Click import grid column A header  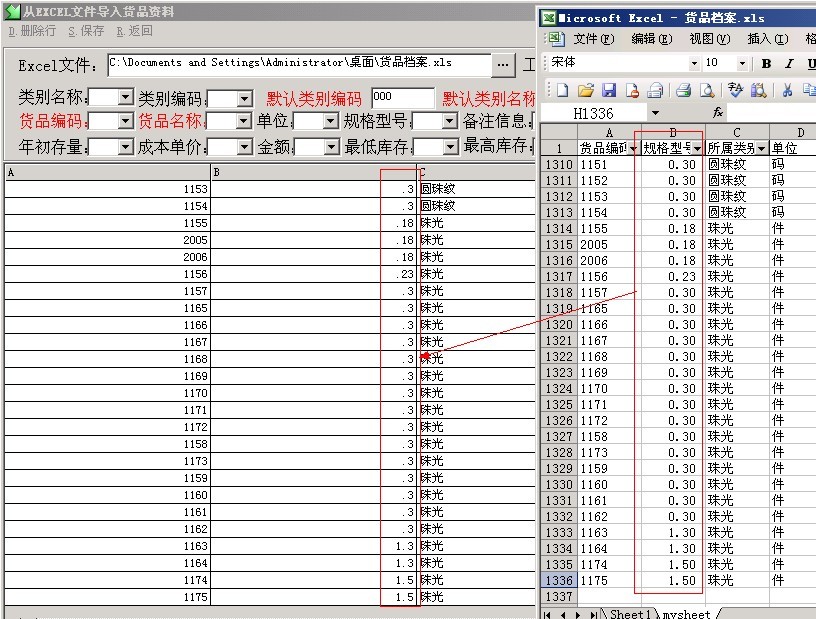pyautogui.click(x=107, y=172)
